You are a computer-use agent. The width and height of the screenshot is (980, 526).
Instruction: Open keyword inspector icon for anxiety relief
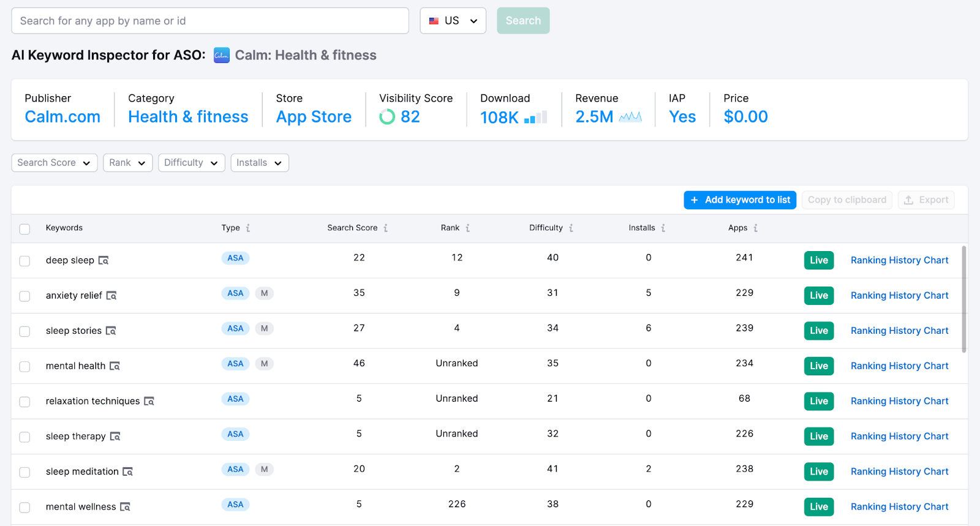[111, 296]
